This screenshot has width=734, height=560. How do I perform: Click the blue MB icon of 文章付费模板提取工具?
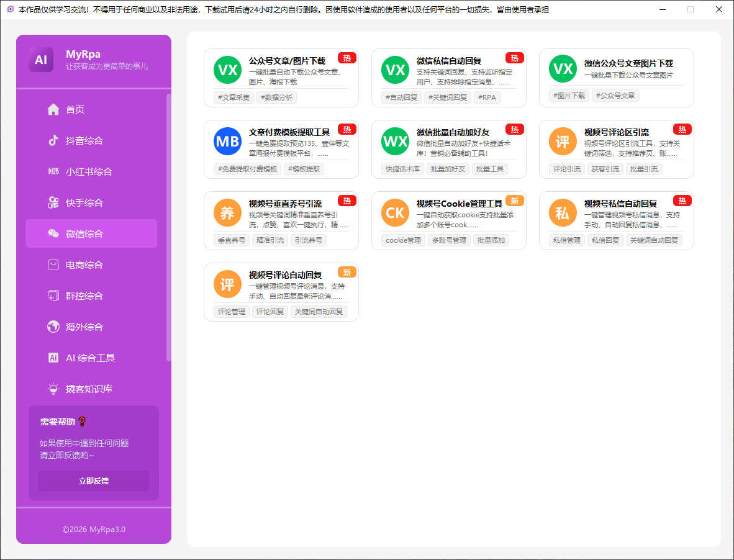click(x=227, y=142)
